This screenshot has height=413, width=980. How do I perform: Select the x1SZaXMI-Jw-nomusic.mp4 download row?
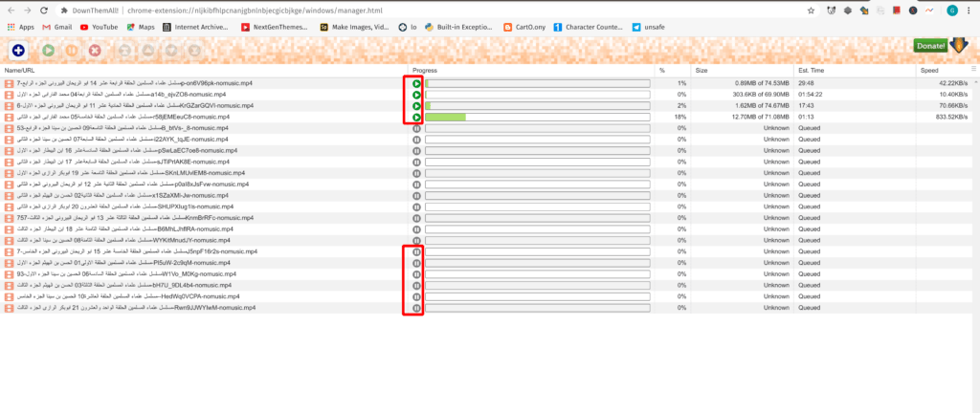pyautogui.click(x=191, y=195)
